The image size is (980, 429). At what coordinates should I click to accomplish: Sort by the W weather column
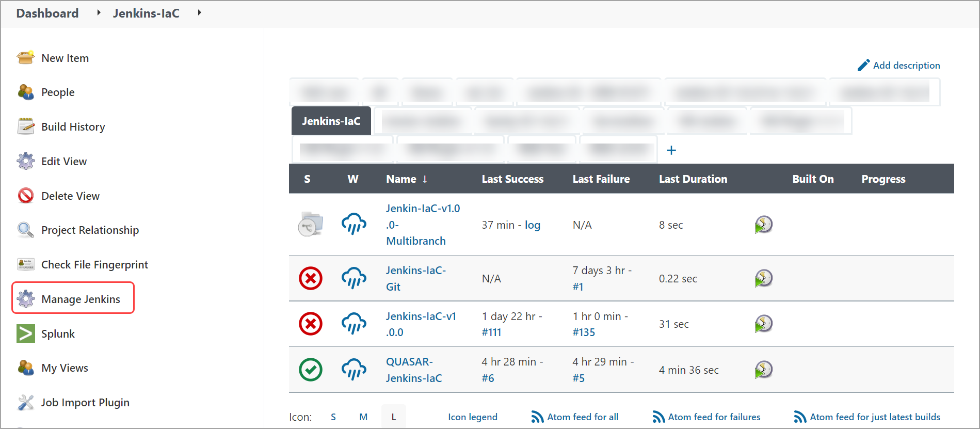click(x=353, y=179)
